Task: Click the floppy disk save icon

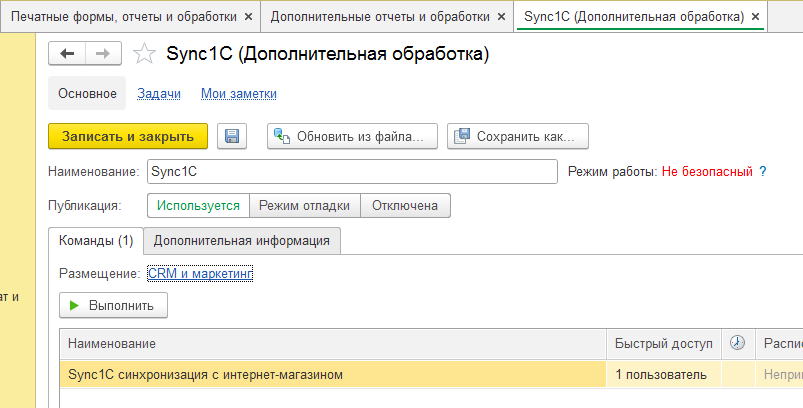Action: 232,136
